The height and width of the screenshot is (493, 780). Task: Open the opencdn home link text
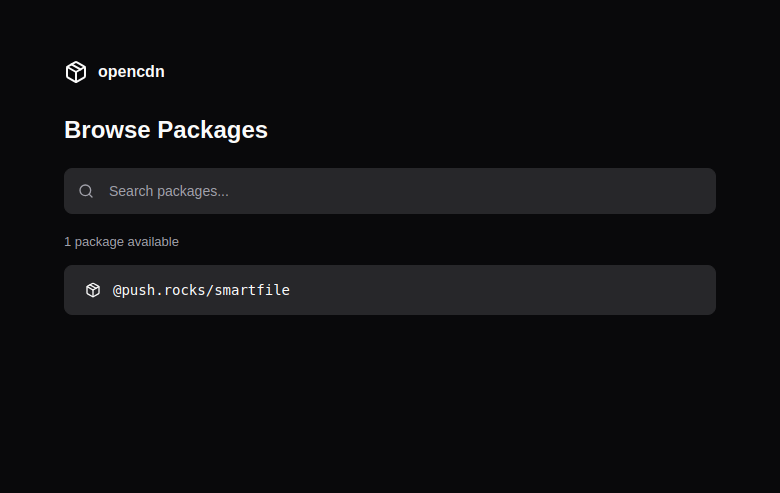[x=131, y=72]
